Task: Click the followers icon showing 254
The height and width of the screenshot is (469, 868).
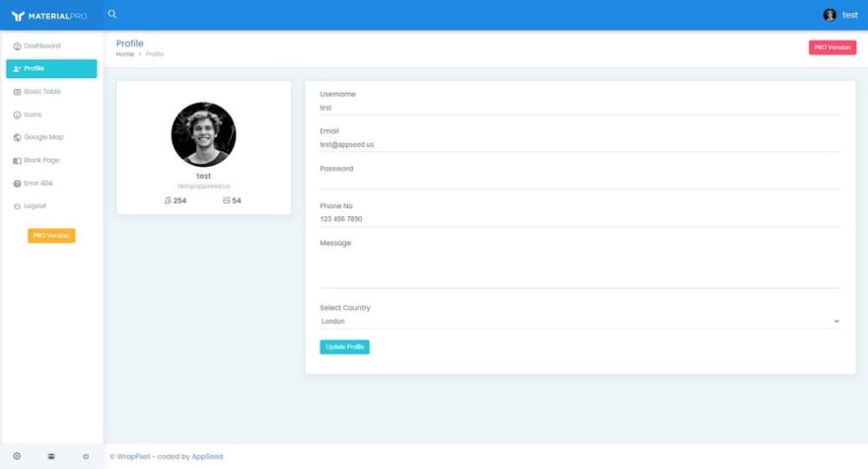Action: (168, 200)
